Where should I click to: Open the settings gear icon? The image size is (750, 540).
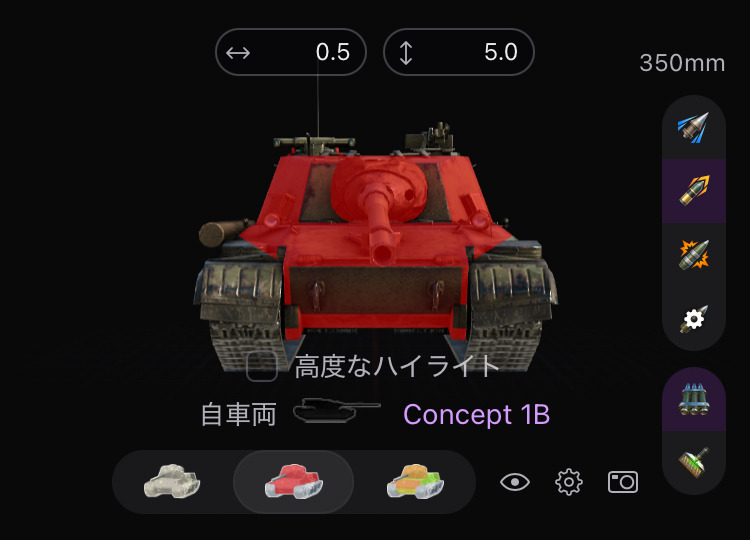[x=569, y=482]
